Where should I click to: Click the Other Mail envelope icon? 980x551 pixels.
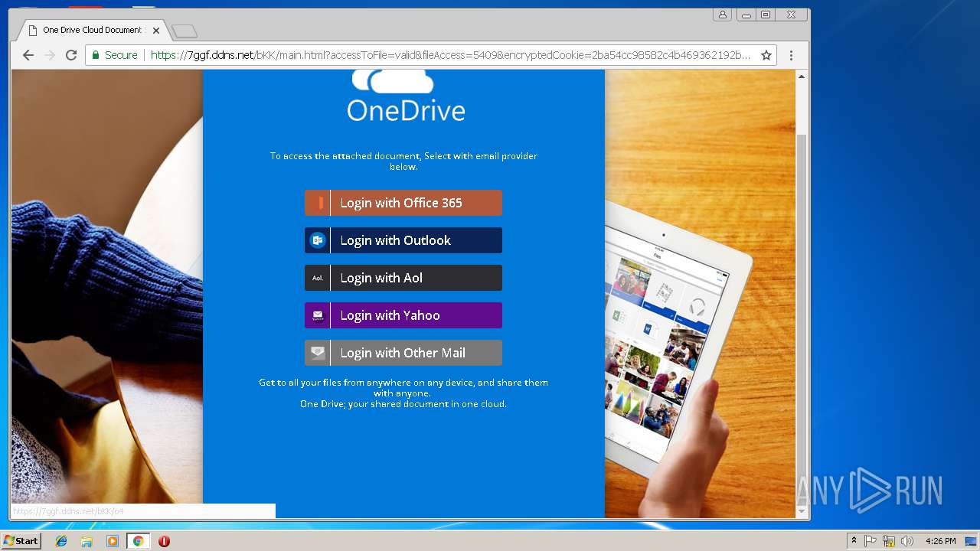[x=318, y=353]
